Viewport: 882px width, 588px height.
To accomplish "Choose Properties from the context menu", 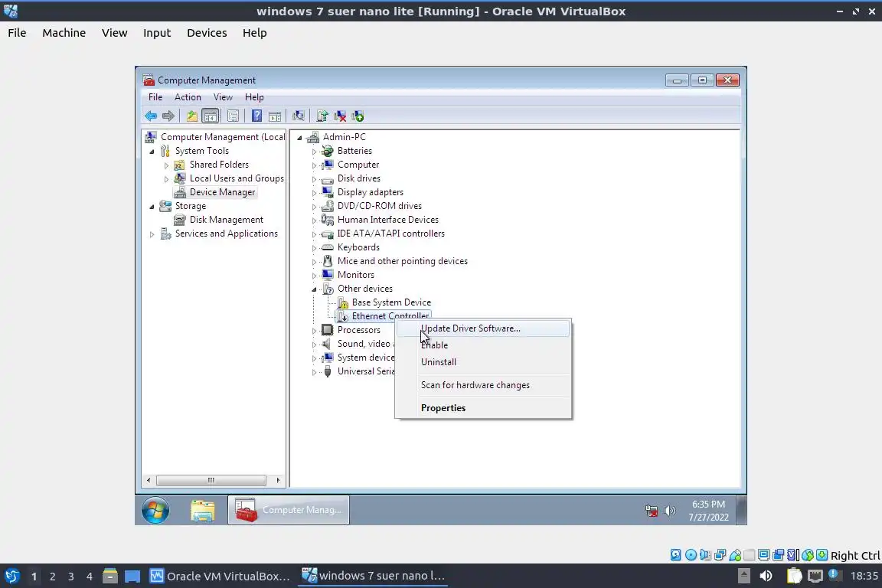I will point(483,409).
